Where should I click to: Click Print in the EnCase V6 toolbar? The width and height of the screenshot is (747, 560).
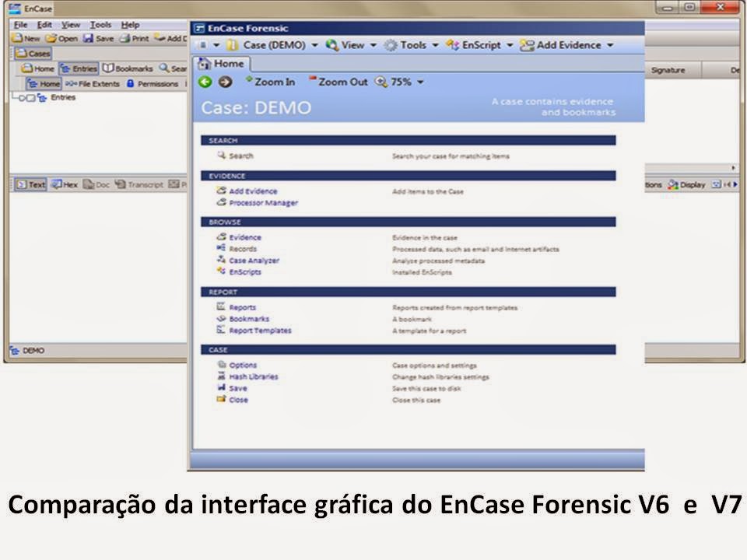point(135,38)
